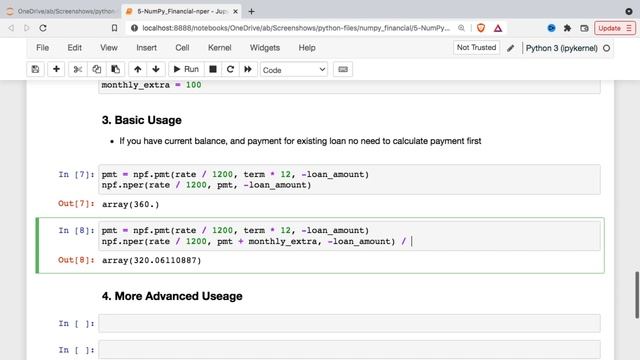
Task: Open the View menu
Action: pos(109,48)
